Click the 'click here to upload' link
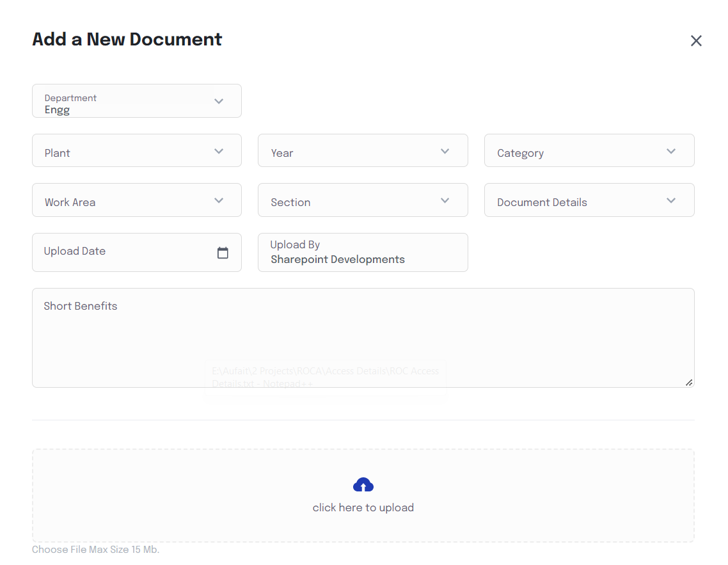Image resolution: width=728 pixels, height=565 pixels. click(x=363, y=507)
